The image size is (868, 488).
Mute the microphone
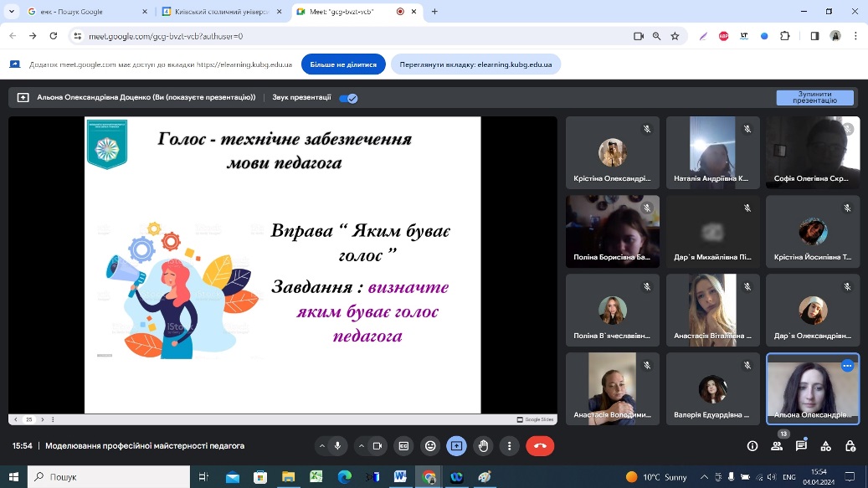[337, 446]
